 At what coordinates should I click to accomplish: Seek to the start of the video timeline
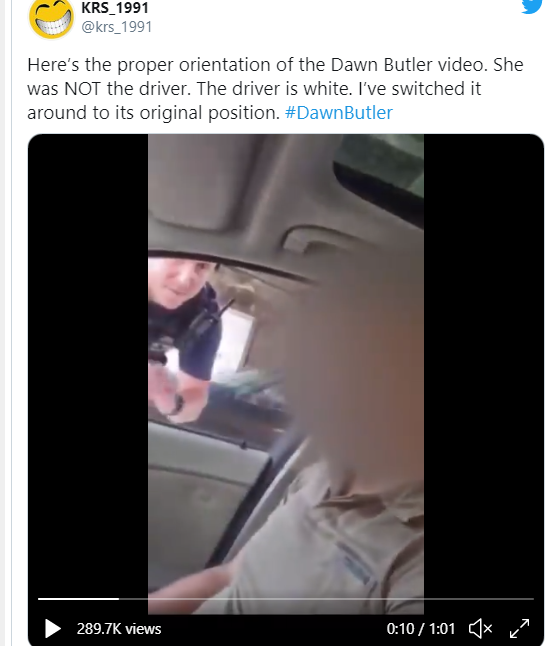click(39, 599)
